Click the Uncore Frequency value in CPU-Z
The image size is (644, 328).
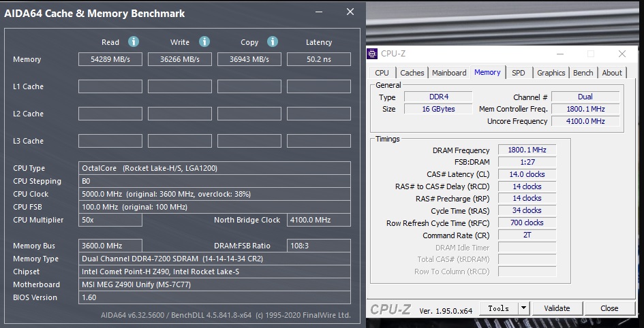585,121
